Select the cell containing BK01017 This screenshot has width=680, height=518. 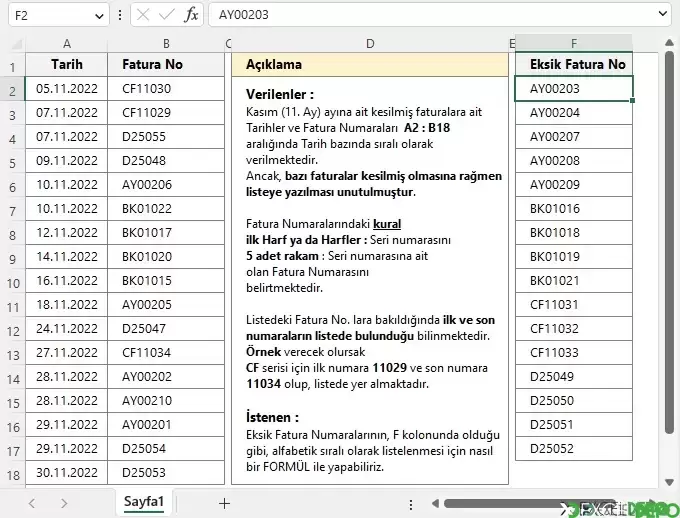click(166, 233)
